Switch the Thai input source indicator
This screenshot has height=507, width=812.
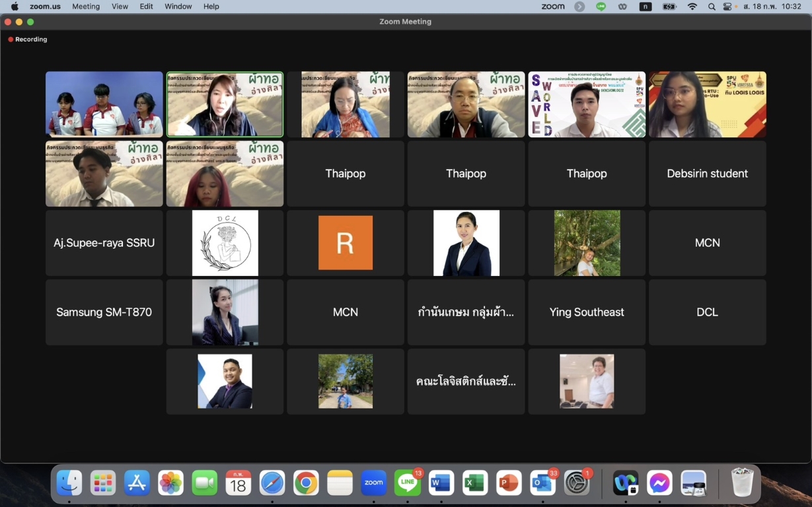coord(646,7)
